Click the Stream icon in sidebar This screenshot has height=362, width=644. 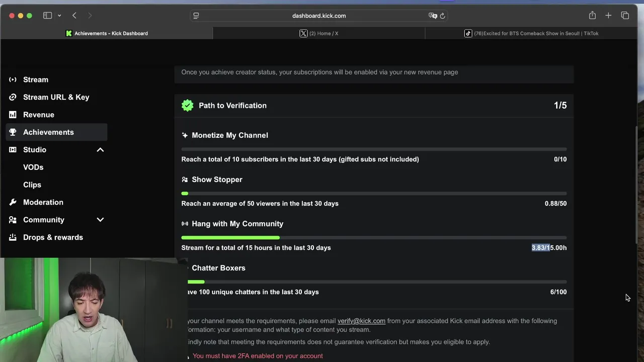[13, 79]
